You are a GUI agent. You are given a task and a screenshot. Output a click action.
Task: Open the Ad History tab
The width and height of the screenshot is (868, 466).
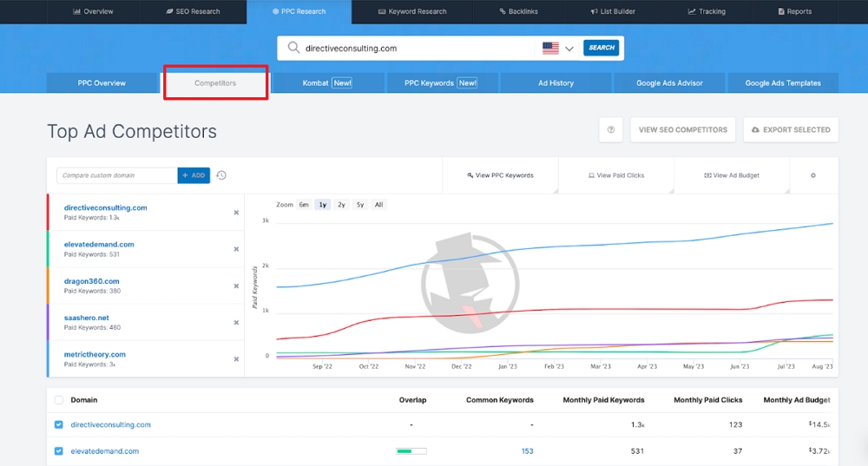pyautogui.click(x=556, y=83)
